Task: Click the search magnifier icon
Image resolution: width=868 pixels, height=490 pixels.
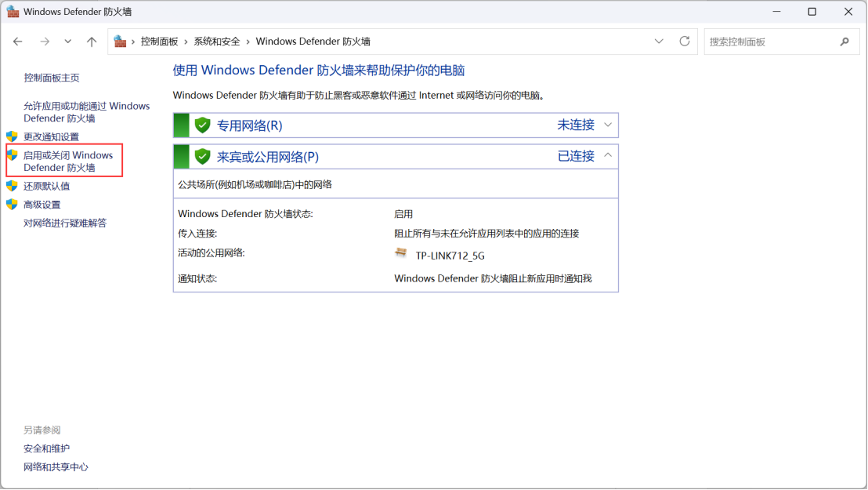Action: pos(844,42)
